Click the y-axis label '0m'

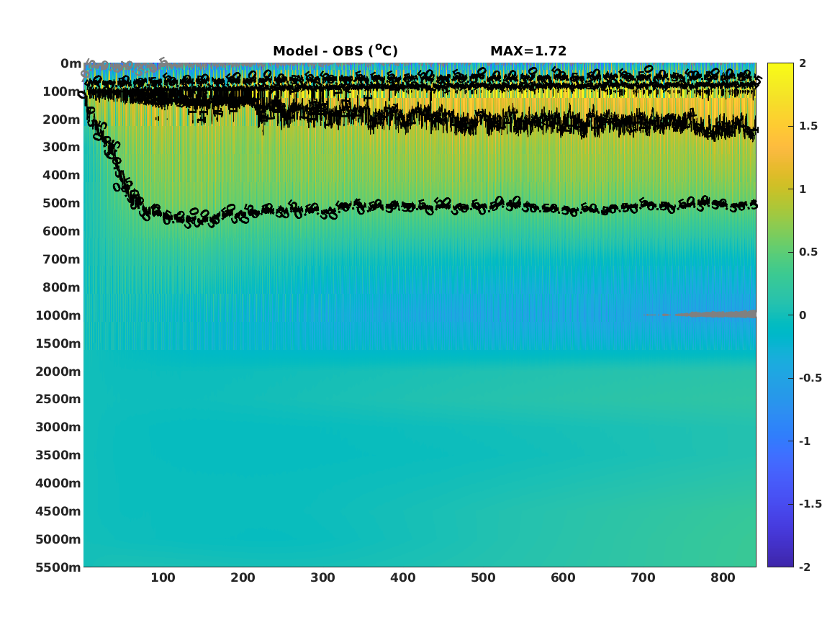click(71, 64)
